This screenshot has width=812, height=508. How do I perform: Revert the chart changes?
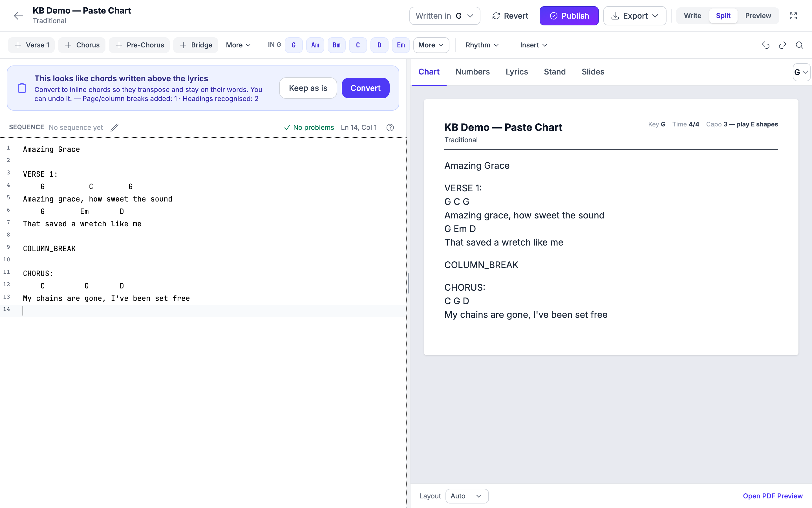(x=510, y=16)
